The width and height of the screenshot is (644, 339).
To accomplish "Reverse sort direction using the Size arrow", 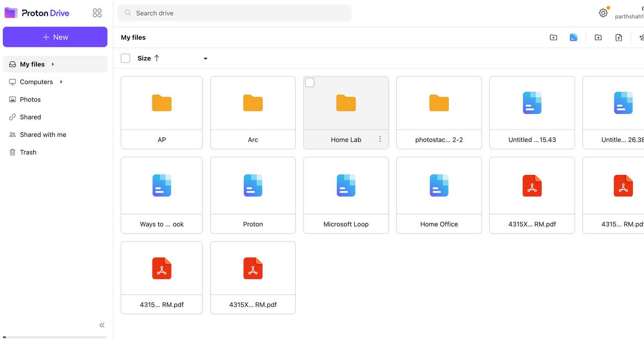I will 157,58.
